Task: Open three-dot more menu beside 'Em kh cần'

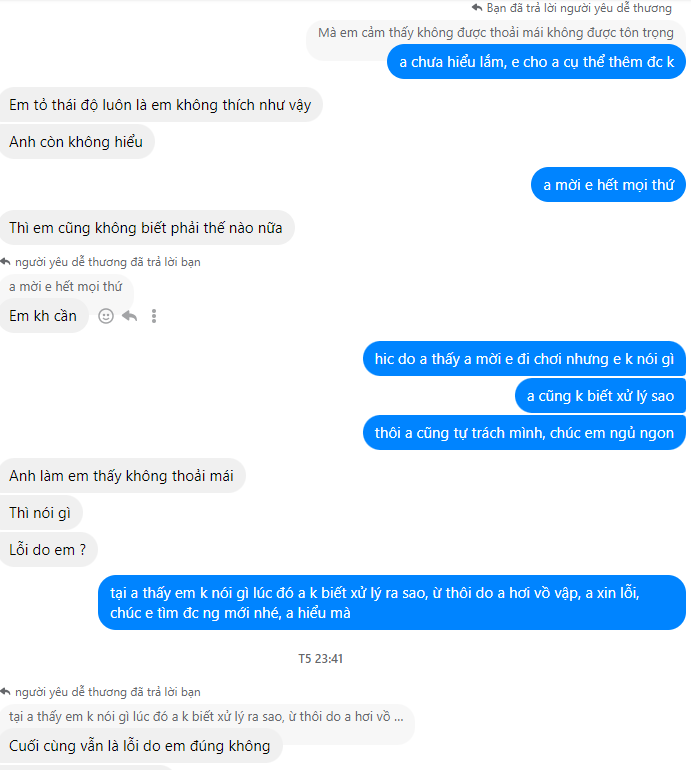Action: [154, 316]
